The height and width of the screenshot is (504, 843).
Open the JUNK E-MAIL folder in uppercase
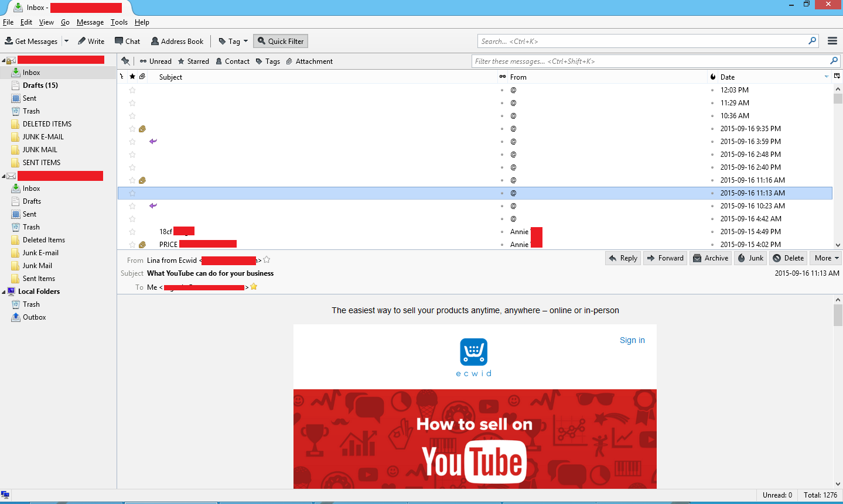[x=43, y=137]
